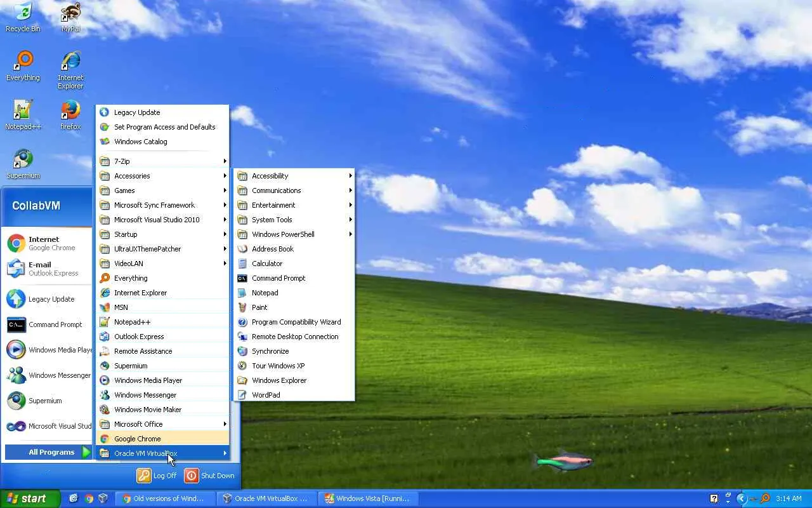Start Remote Desktop Connection

pyautogui.click(x=294, y=337)
